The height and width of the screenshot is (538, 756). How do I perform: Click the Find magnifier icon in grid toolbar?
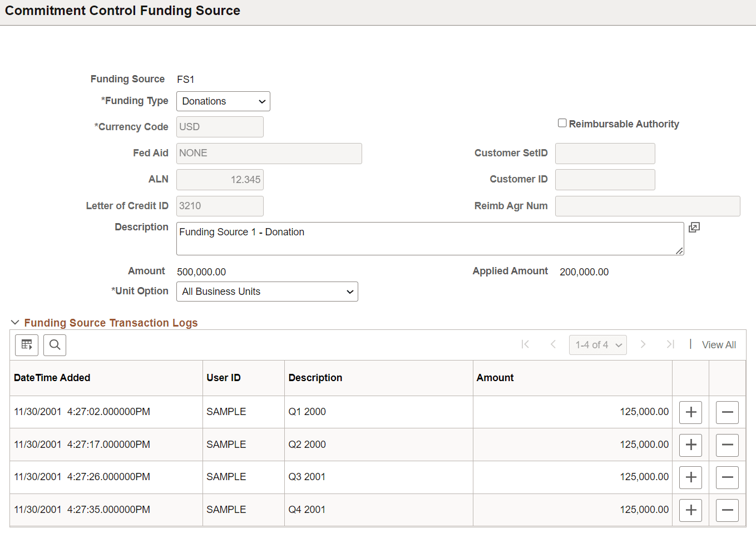(55, 345)
